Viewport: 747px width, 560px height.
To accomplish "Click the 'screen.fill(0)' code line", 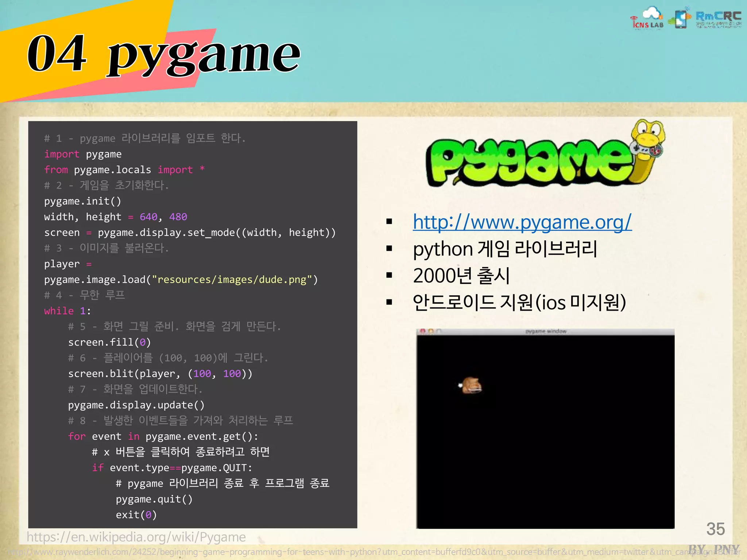I will 109,342.
